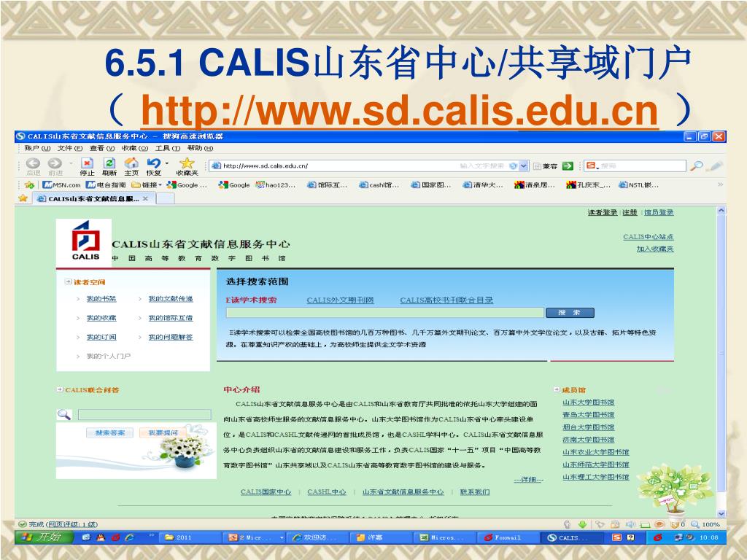Close the CALIS山东省文献信息服务 tab
This screenshot has height=560, width=747.
point(145,198)
